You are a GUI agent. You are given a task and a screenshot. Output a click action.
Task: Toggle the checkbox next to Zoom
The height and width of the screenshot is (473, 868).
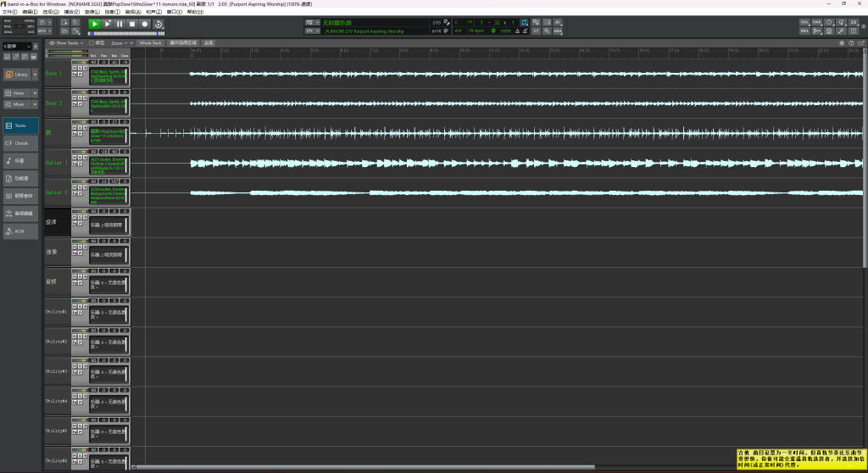90,42
